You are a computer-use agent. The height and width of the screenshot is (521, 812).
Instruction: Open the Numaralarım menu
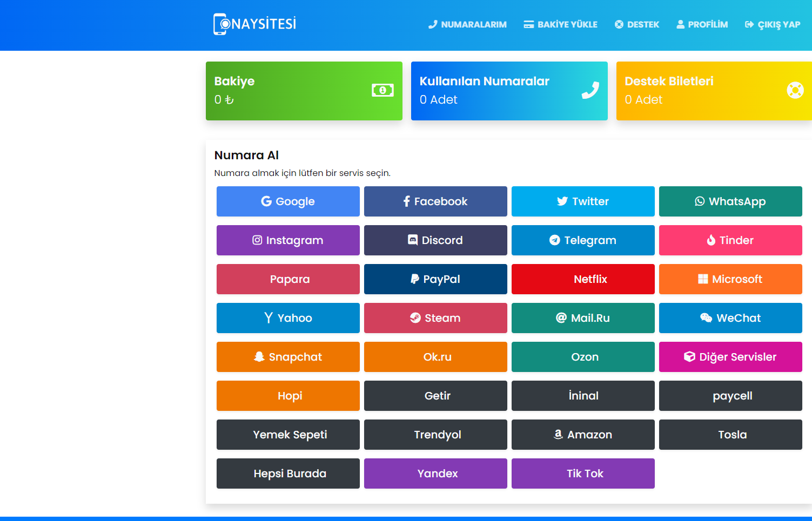tap(468, 24)
